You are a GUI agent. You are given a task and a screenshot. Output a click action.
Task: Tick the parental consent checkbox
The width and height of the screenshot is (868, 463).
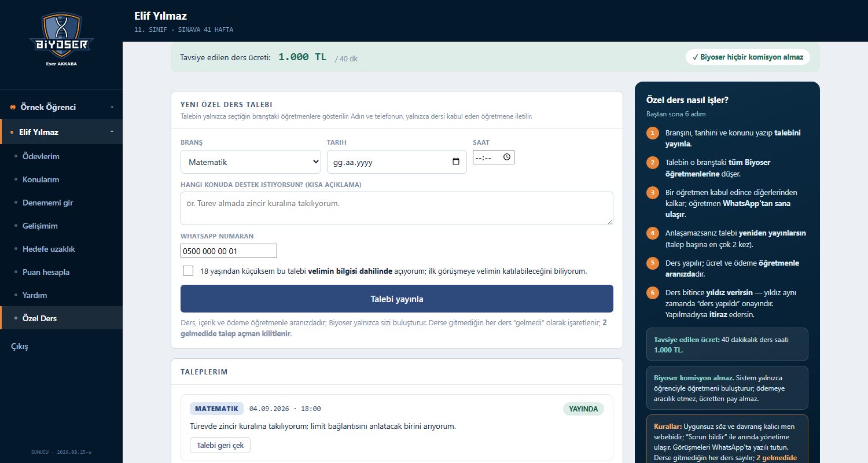coord(188,271)
